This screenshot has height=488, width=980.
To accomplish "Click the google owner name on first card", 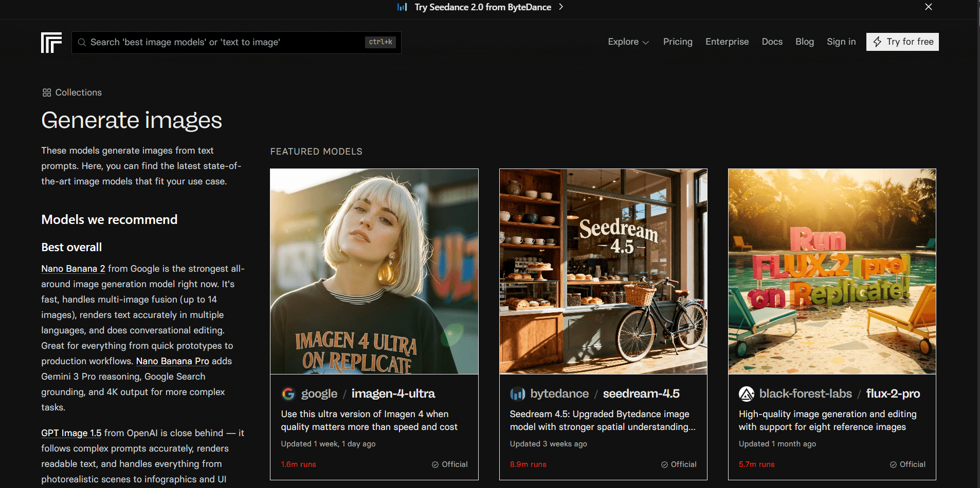I will [319, 393].
